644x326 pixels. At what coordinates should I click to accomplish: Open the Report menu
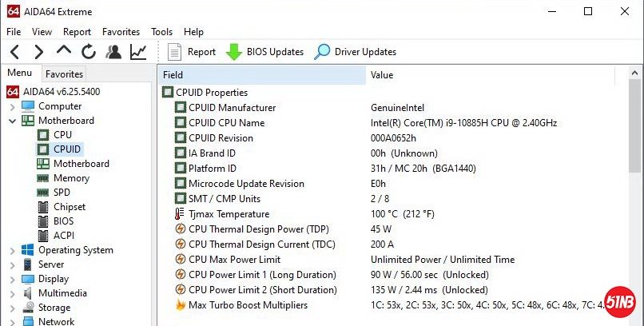(77, 32)
